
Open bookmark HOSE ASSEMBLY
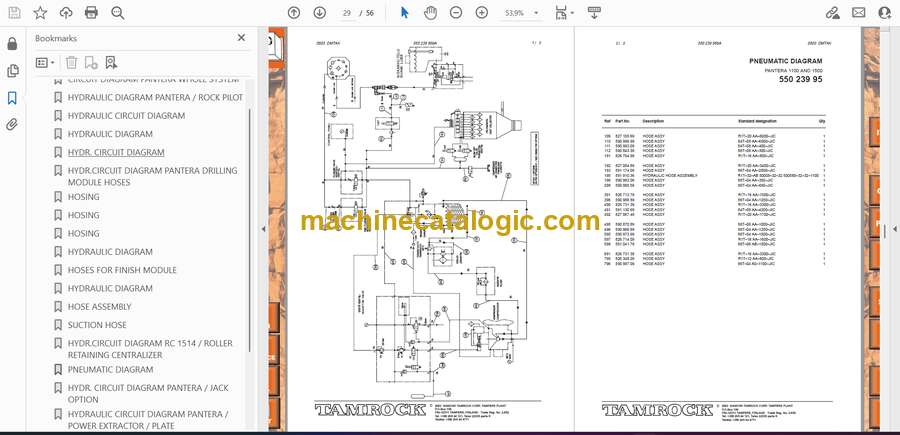99,306
